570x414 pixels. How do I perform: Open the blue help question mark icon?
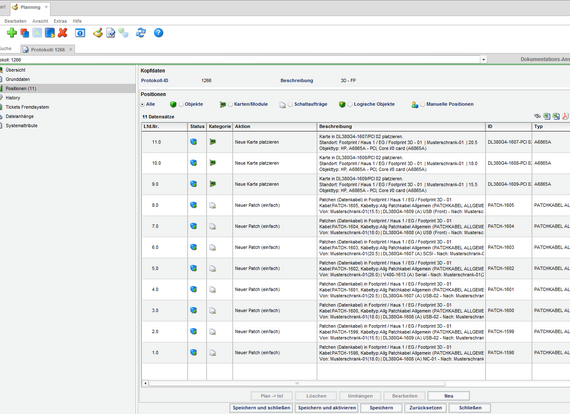pos(158,33)
